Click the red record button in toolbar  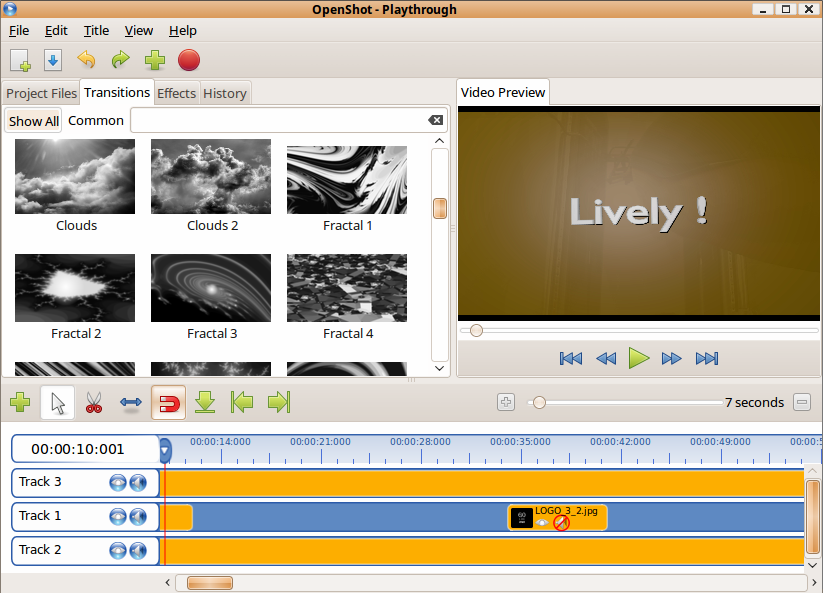pyautogui.click(x=189, y=60)
